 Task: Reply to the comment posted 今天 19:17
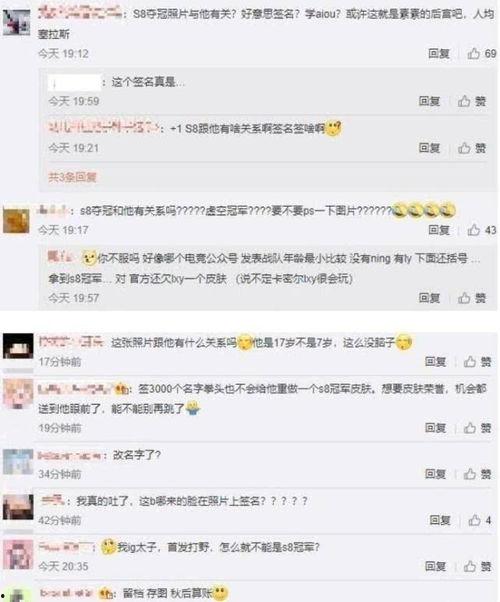(439, 230)
